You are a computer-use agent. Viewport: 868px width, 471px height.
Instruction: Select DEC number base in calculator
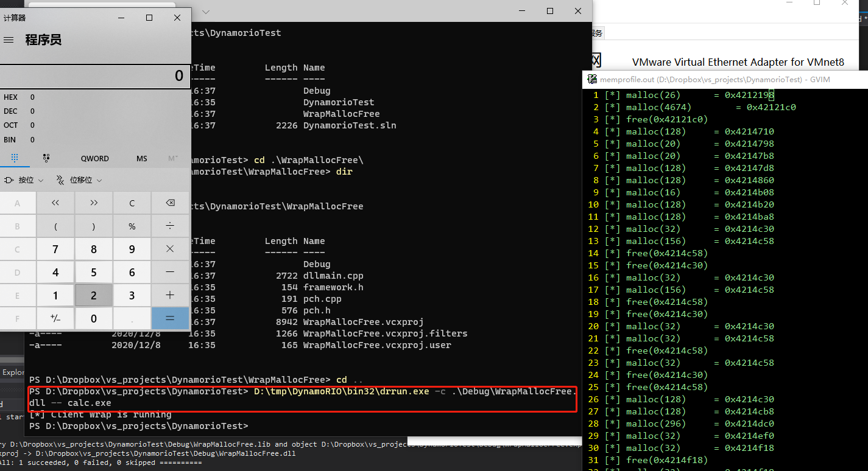tap(96, 111)
